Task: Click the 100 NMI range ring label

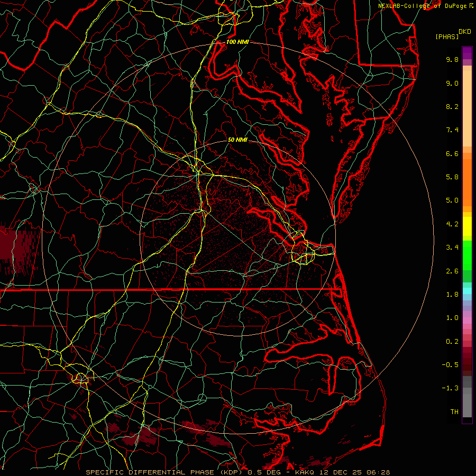Action: point(237,42)
